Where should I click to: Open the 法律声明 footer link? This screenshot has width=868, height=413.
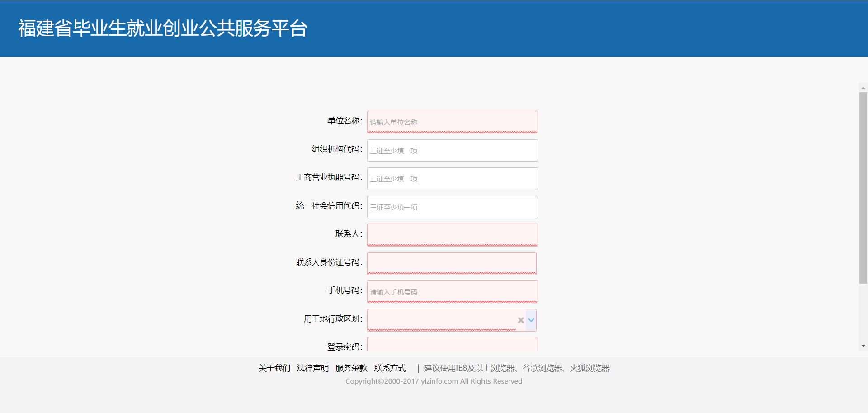pyautogui.click(x=313, y=368)
